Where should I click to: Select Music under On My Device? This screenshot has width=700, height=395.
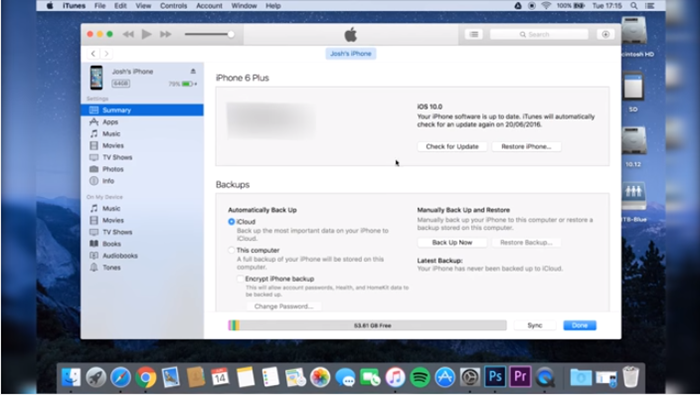pos(111,208)
